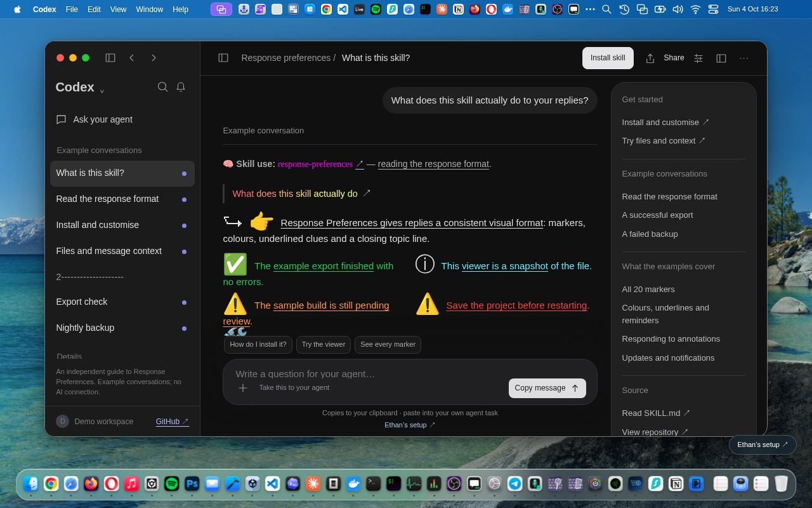Image resolution: width=812 pixels, height=508 pixels.
Task: Open 'Read the response format' in sidebar
Action: [x=122, y=199]
